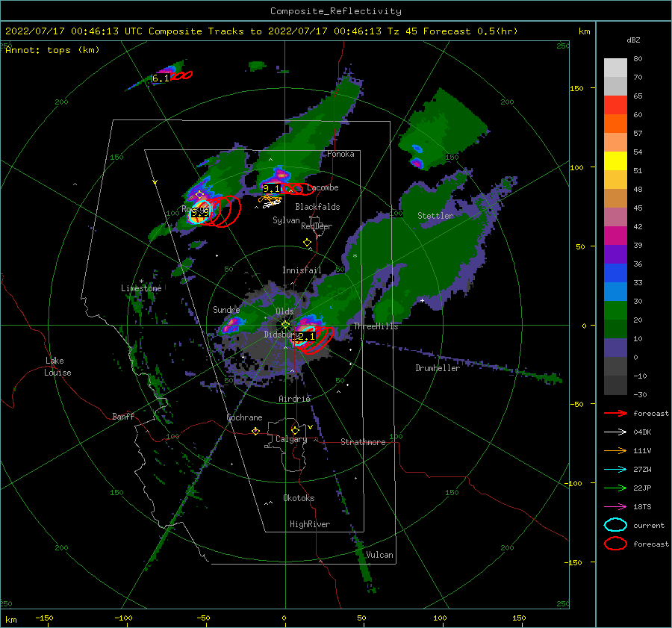Image resolution: width=672 pixels, height=628 pixels.
Task: Click the green 22JP arrow legend icon
Action: [615, 488]
